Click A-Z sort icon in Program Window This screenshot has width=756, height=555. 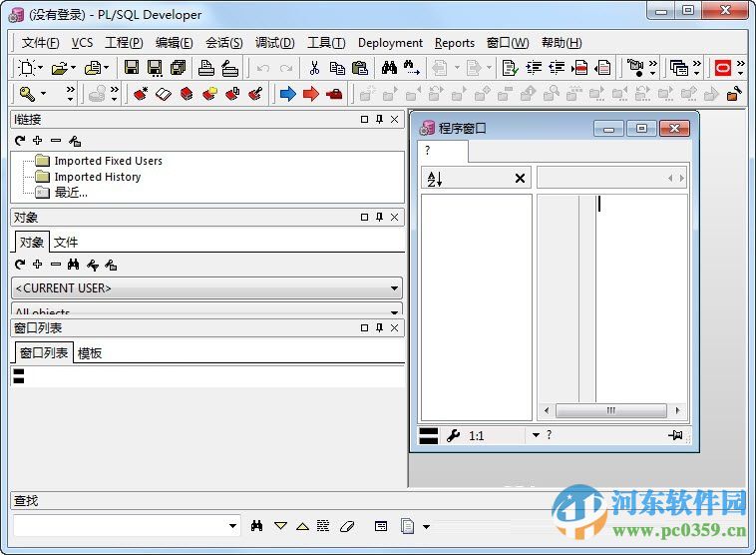pos(435,178)
